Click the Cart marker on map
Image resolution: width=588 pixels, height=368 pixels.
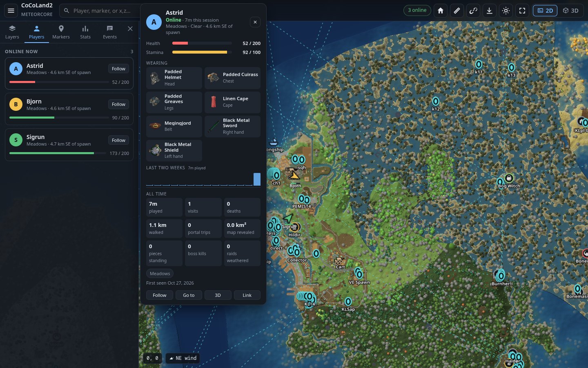[339, 261]
